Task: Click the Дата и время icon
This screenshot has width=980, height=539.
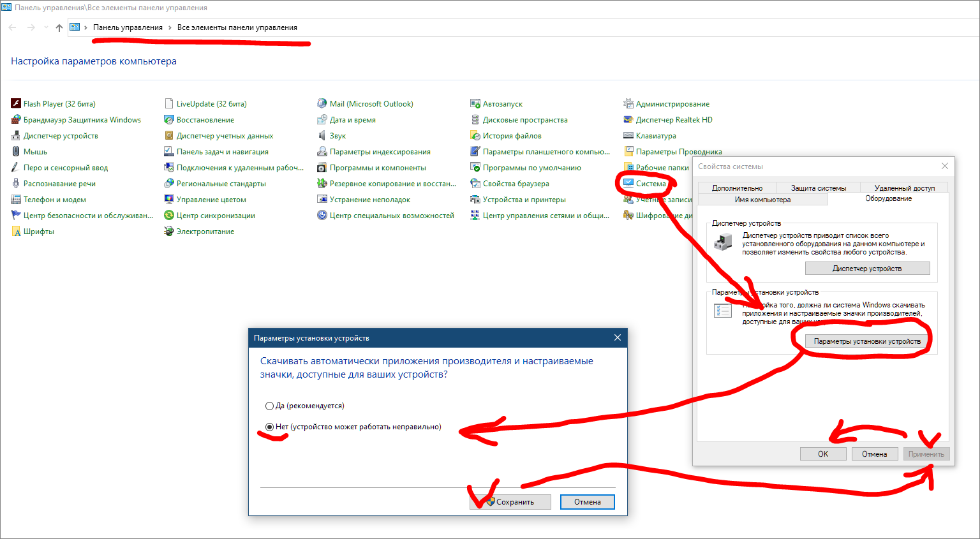Action: (x=322, y=119)
